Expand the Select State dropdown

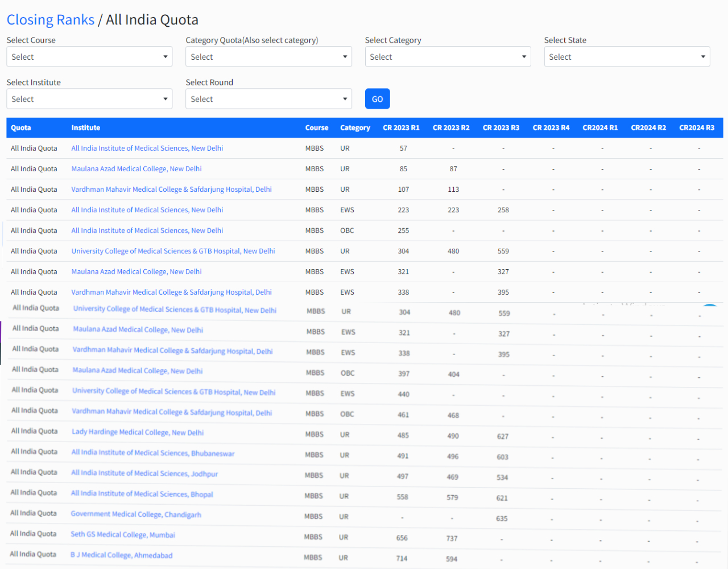tap(627, 57)
